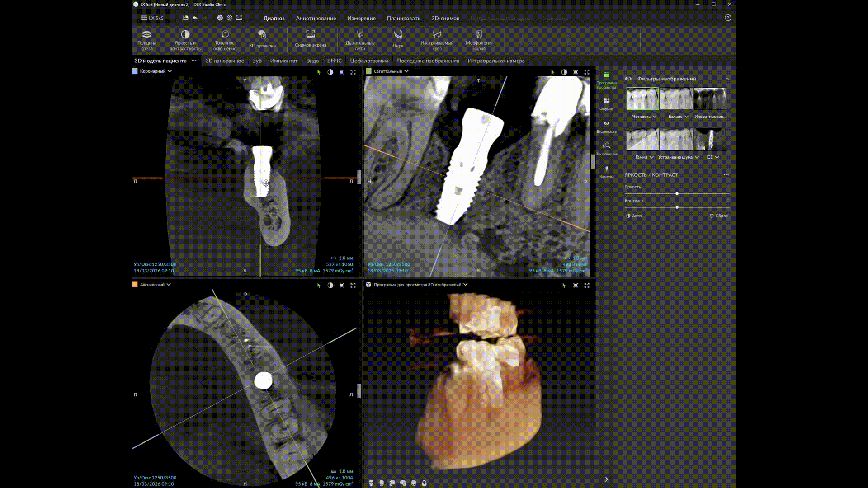Open the Аксиальный view dropdown
This screenshot has height=488, width=868.
pos(155,285)
